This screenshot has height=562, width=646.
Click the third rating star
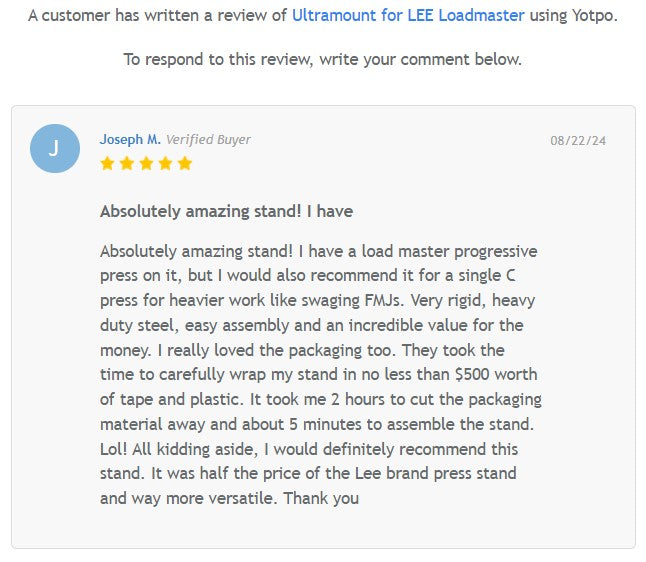pyautogui.click(x=146, y=163)
